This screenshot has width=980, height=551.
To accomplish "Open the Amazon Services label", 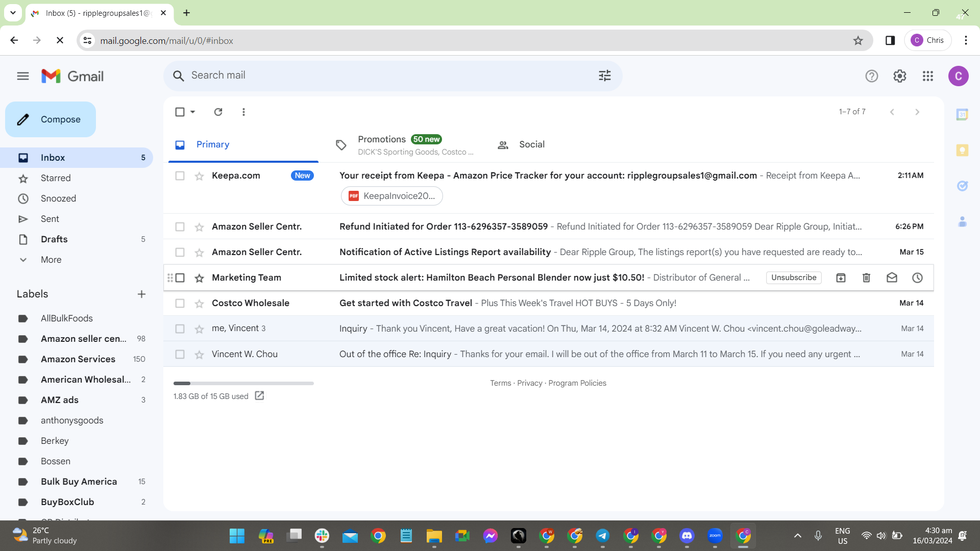I will coord(78,359).
